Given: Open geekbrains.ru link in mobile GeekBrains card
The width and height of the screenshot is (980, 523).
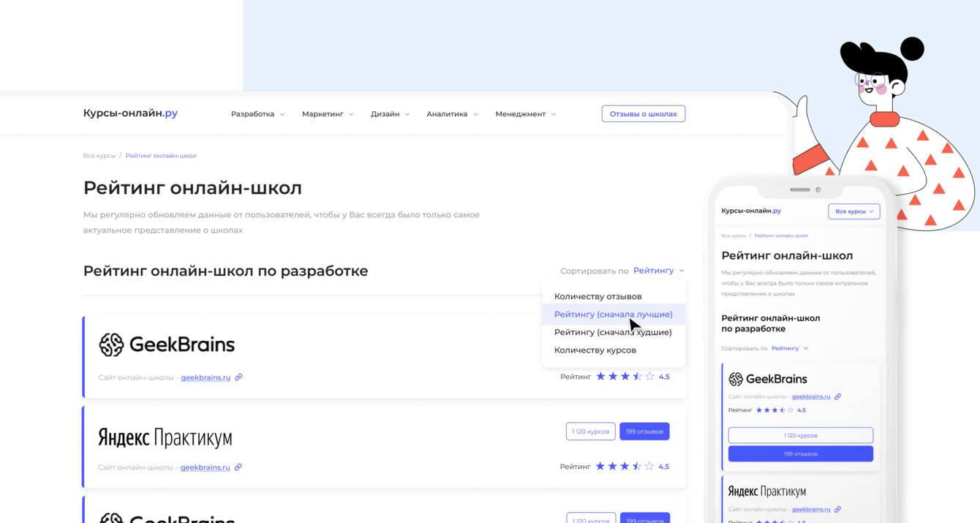Looking at the screenshot, I should [811, 397].
